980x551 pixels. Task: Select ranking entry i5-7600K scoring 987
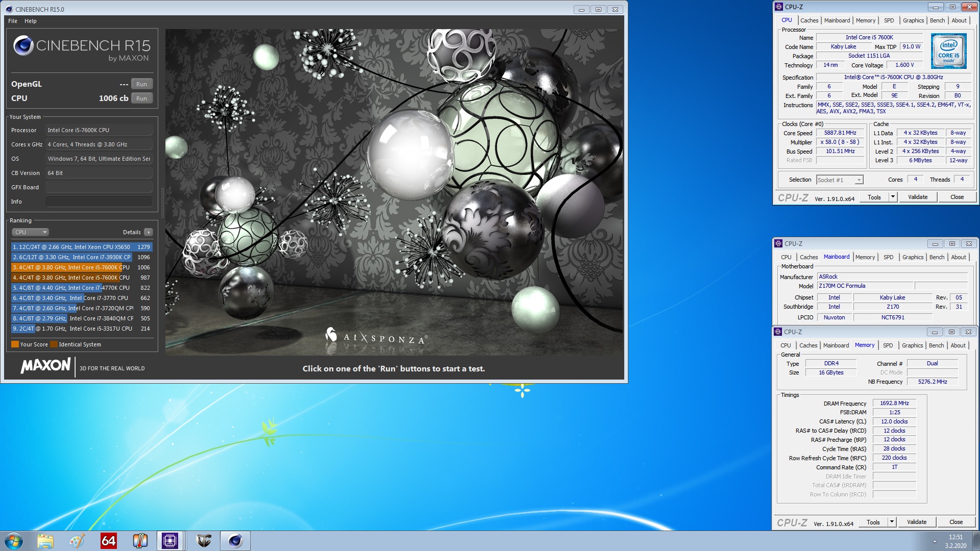(82, 278)
